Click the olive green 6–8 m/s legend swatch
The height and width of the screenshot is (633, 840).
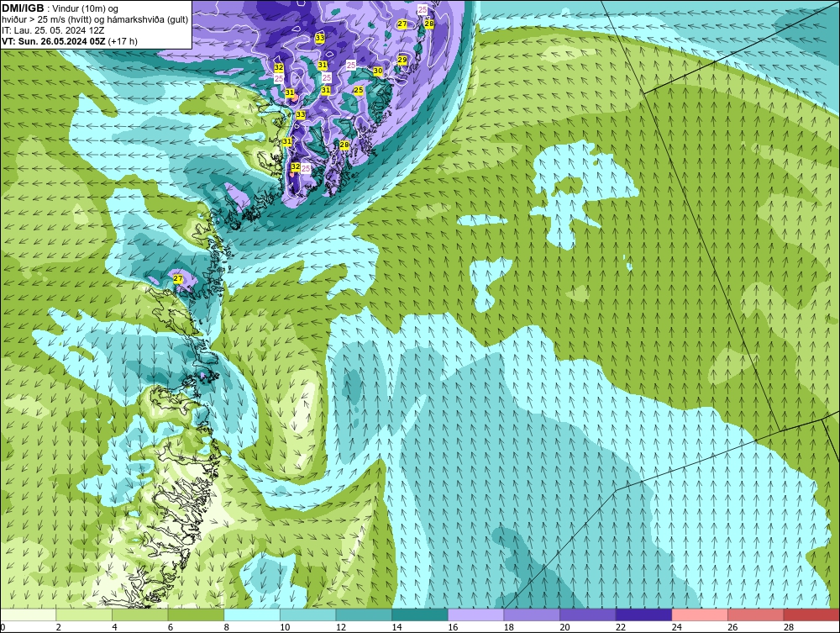tap(196, 615)
